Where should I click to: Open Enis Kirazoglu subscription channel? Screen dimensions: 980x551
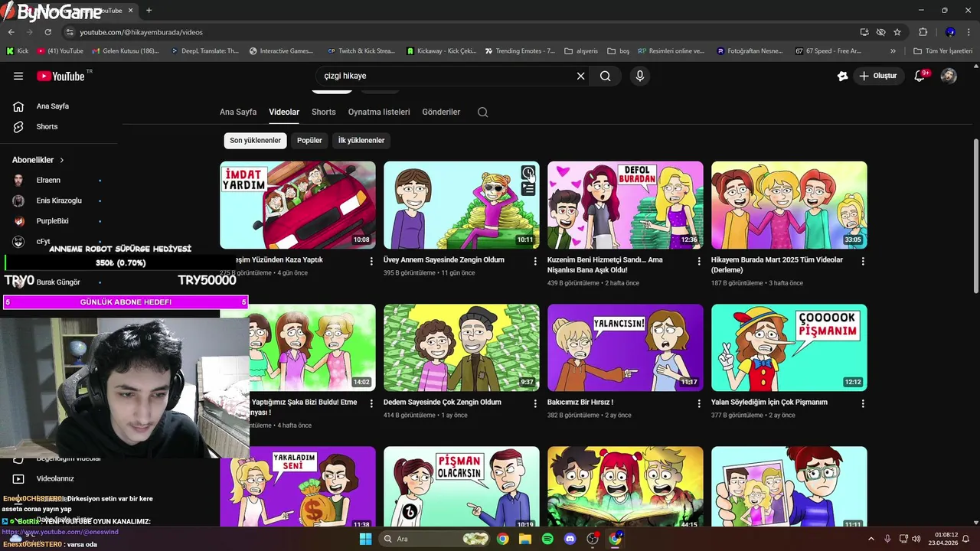(x=59, y=201)
